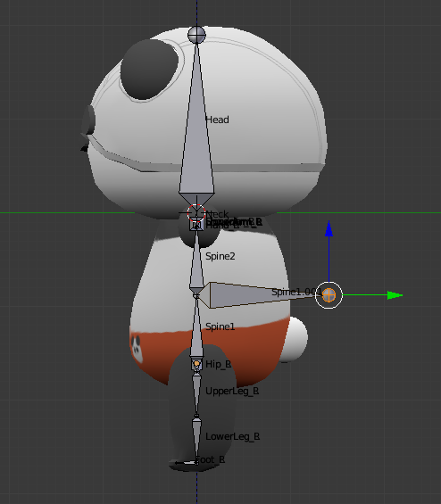Click the sphere joint at Head bone tip

click(196, 35)
